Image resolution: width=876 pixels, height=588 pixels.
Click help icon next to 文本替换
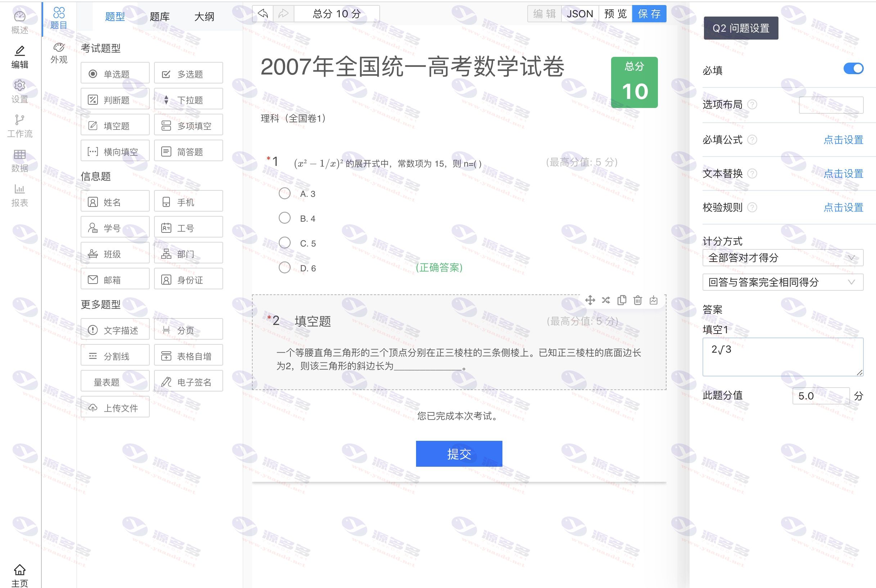(752, 173)
